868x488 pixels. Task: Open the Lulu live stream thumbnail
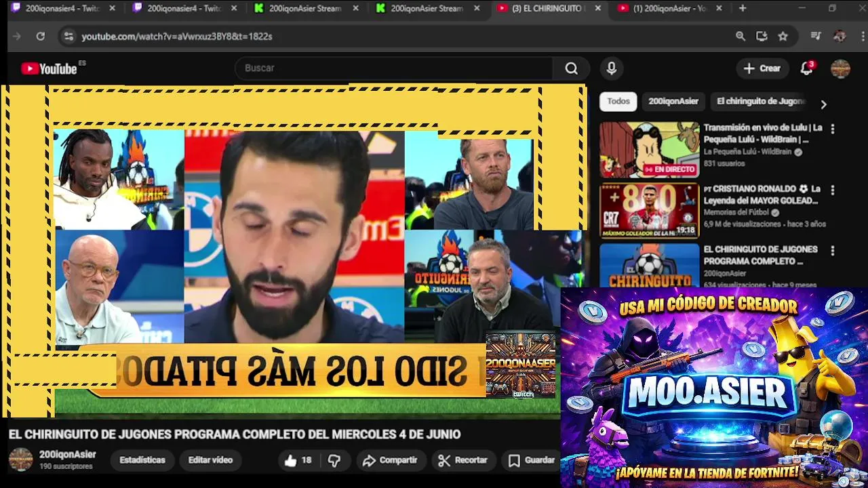pos(649,150)
